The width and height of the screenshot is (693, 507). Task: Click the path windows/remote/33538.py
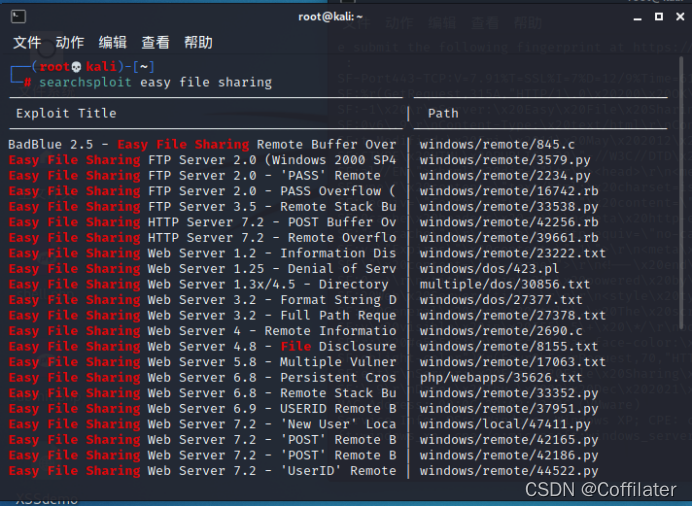click(509, 206)
